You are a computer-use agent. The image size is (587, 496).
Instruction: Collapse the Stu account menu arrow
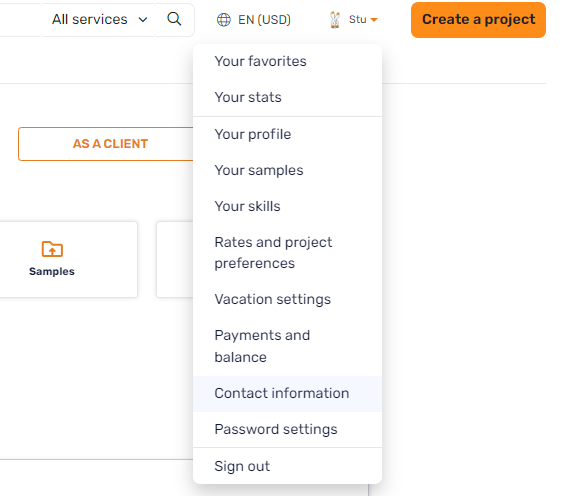(374, 20)
